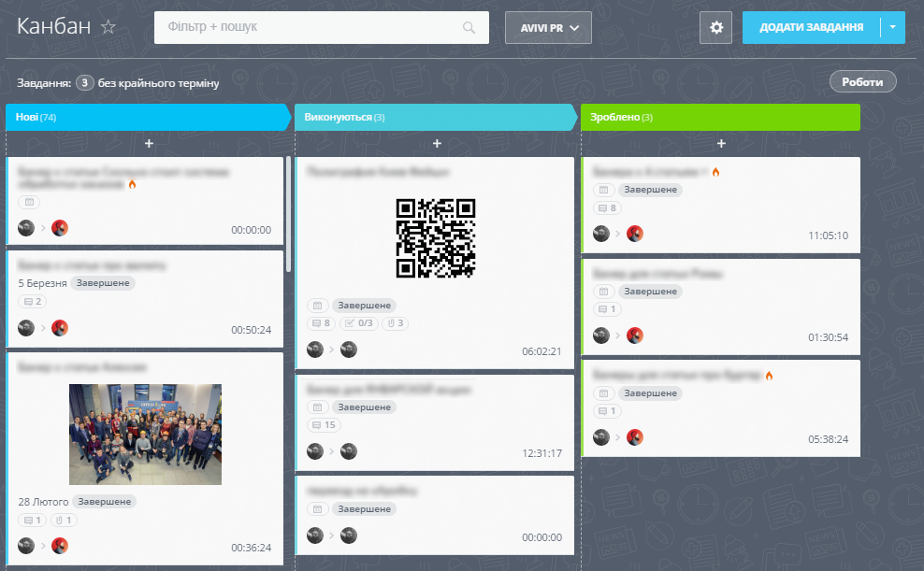Viewport: 924px width, 571px height.
Task: Click the responsible avatar on the 12:31:17 card
Action: pyautogui.click(x=349, y=451)
